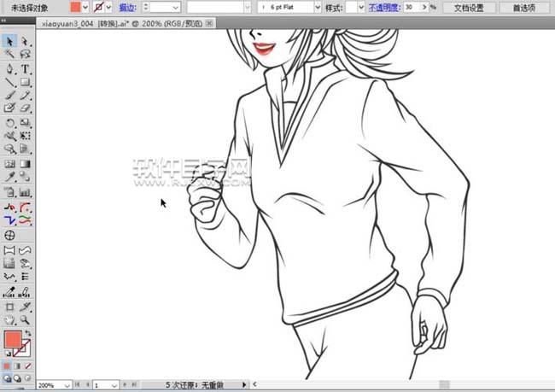
Task: Select the Zoom magnifier tool
Action: (25, 319)
